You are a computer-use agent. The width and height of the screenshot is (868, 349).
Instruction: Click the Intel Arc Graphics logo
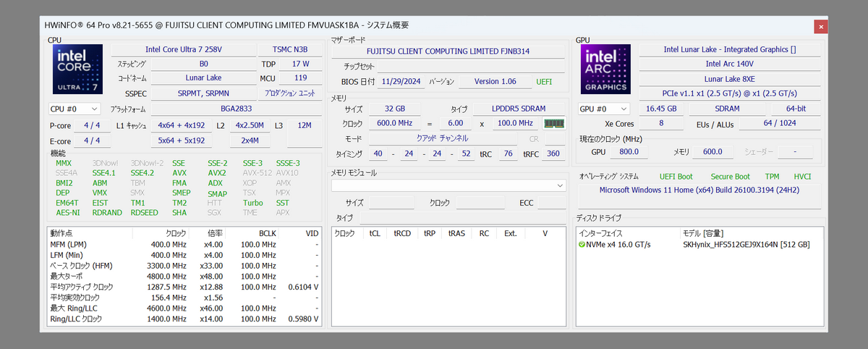606,70
